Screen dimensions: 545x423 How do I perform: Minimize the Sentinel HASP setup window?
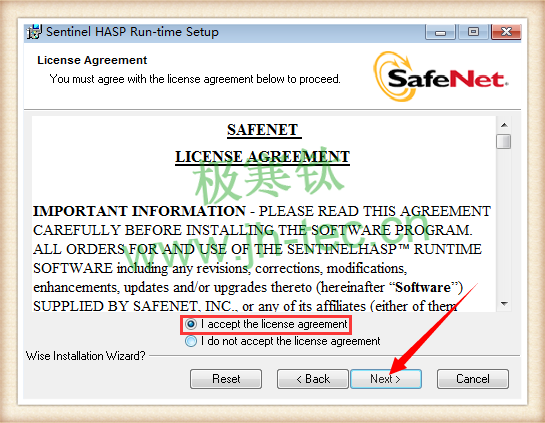pos(440,32)
